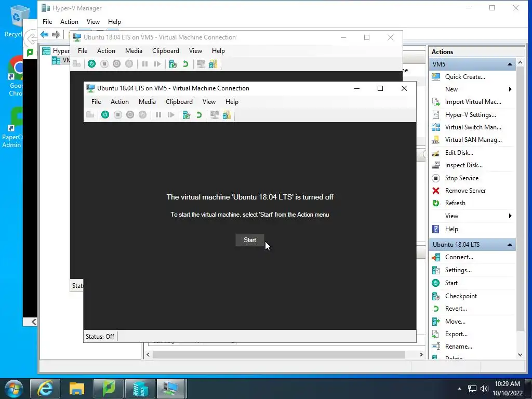Open View menu of front VM Connection window

209,102
